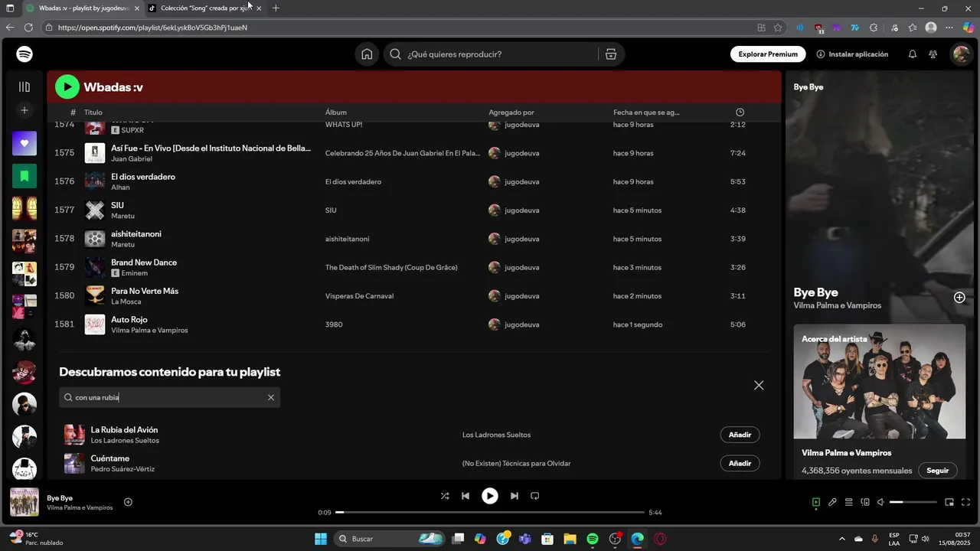Screen dimensions: 980x551
Task: Adjust the Spotify volume slider
Action: [913, 502]
